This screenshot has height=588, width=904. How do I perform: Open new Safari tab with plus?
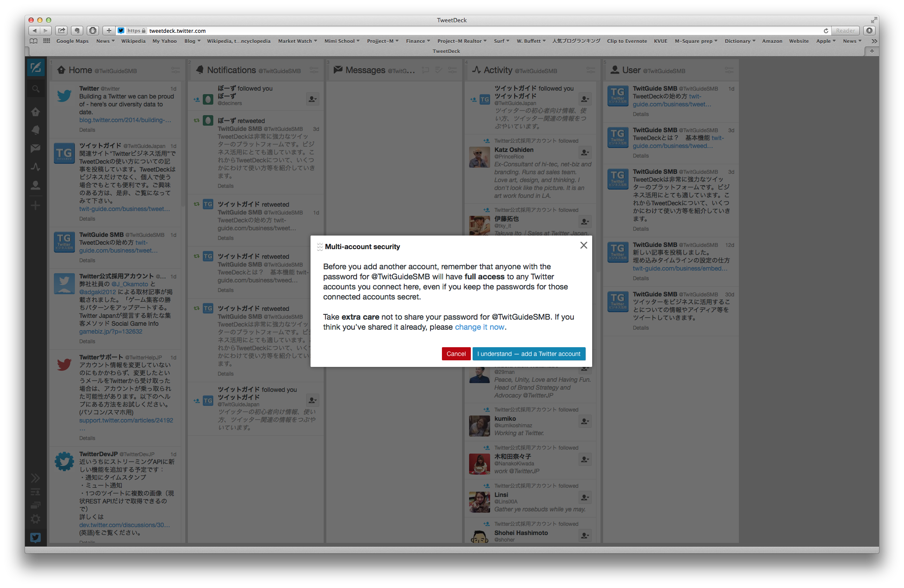point(872,51)
